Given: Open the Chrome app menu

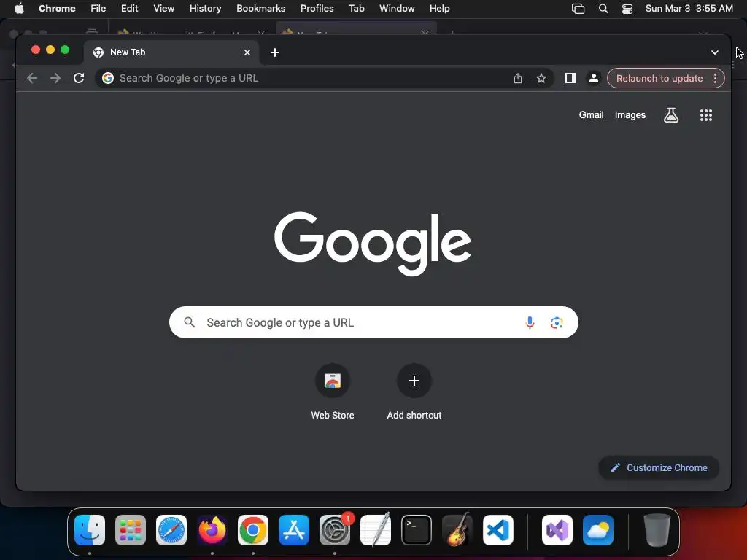Looking at the screenshot, I should (57, 8).
